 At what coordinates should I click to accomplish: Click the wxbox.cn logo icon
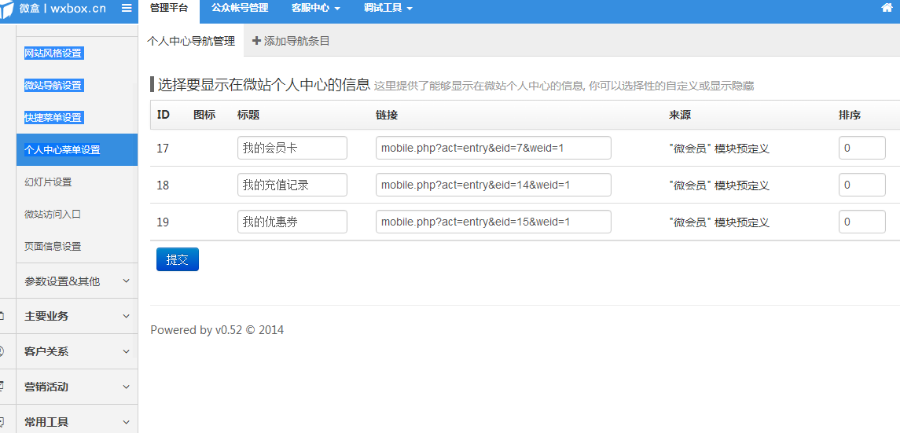[x=6, y=11]
